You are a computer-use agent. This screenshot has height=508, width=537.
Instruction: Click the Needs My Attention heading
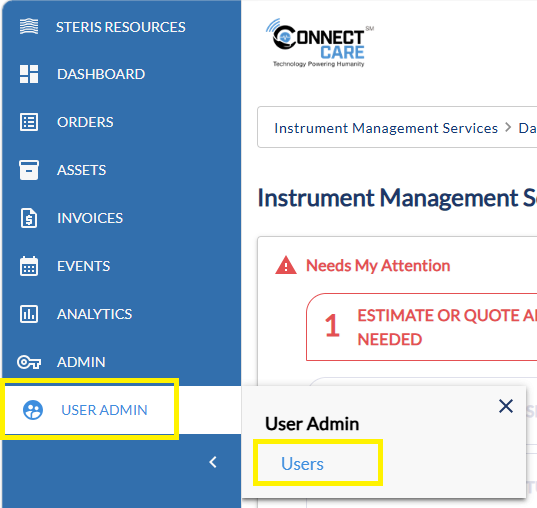pyautogui.click(x=378, y=265)
